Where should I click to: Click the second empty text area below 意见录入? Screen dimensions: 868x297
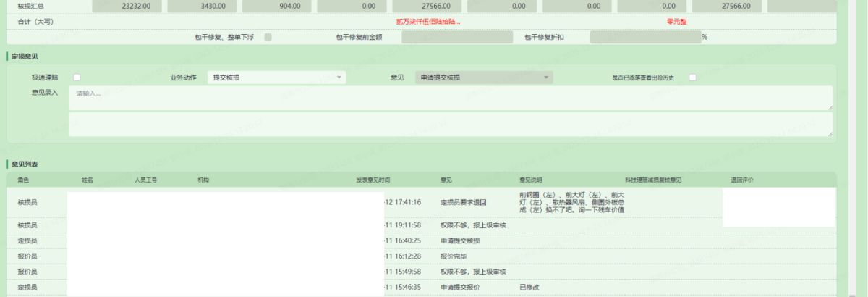point(450,124)
